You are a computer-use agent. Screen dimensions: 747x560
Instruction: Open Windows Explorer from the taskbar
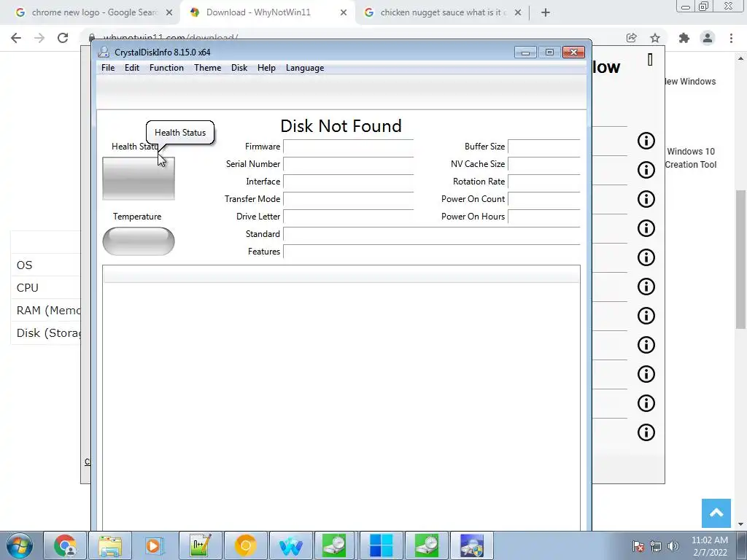tap(110, 545)
